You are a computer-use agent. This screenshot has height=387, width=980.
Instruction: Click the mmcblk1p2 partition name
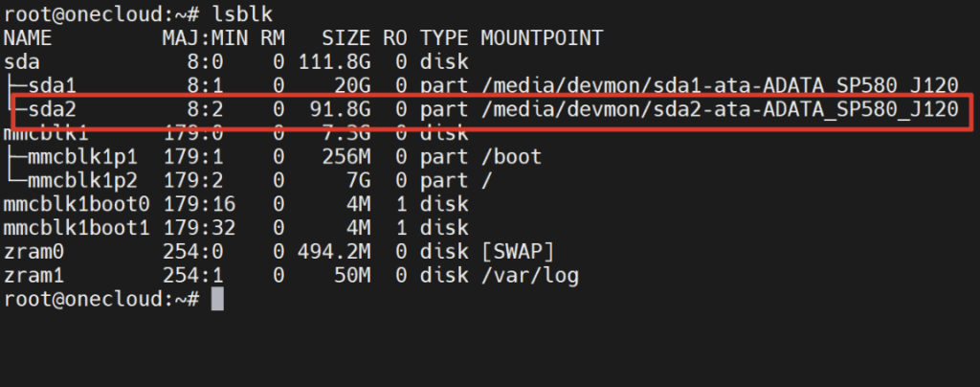75,180
